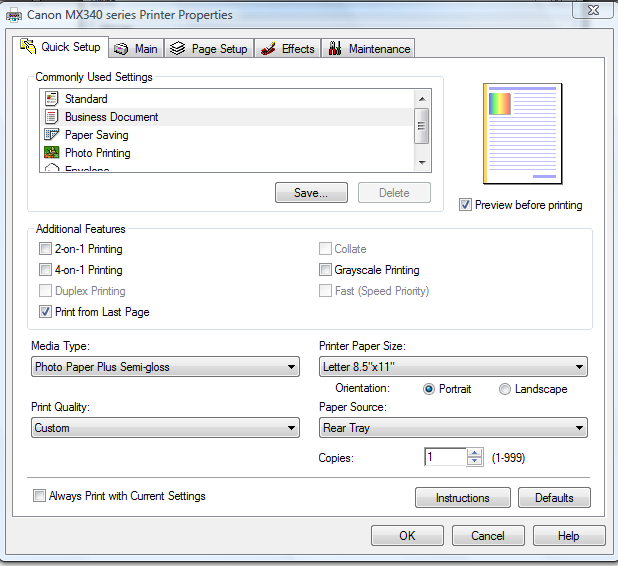Click settings list scroll-up arrow
The height and width of the screenshot is (566, 618).
tap(422, 99)
